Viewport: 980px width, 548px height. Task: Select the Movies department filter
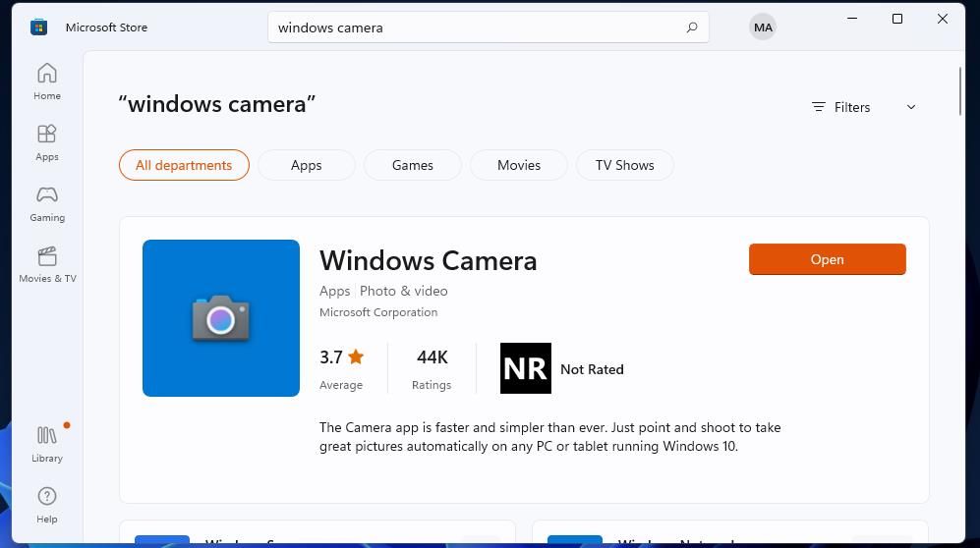tap(519, 165)
